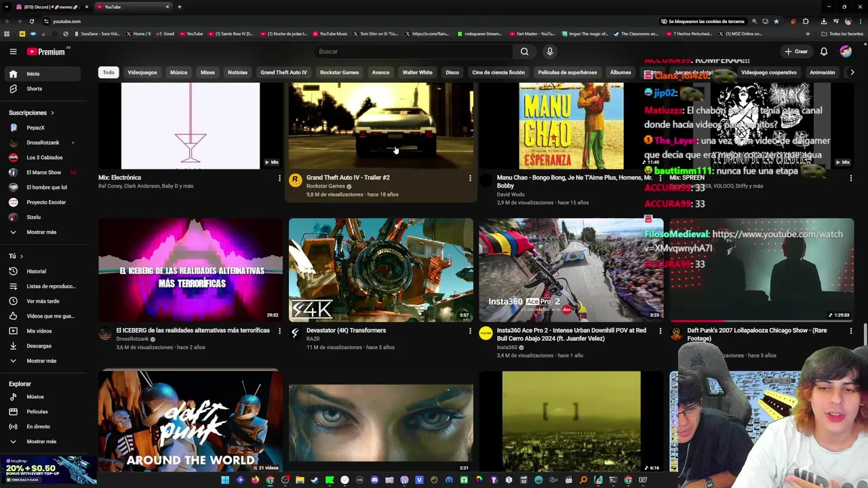Image resolution: width=868 pixels, height=488 pixels.
Task: Select the Mixes filter chip
Action: [208, 73]
